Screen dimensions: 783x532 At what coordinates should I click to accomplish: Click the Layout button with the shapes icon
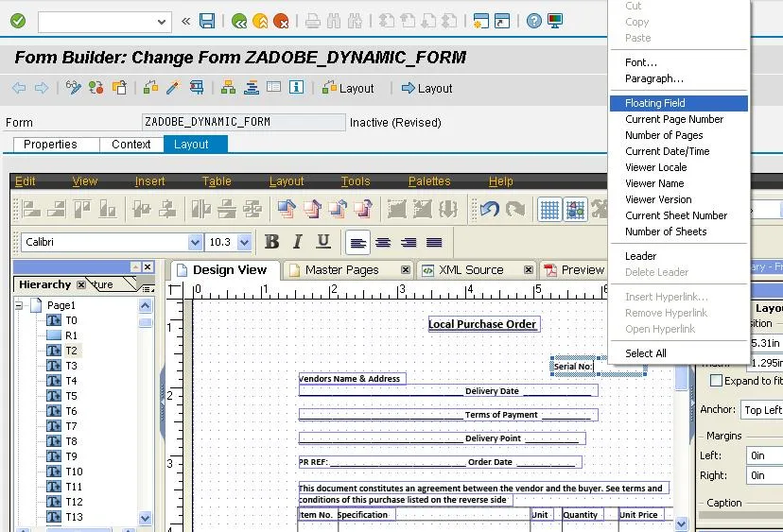[x=348, y=88]
